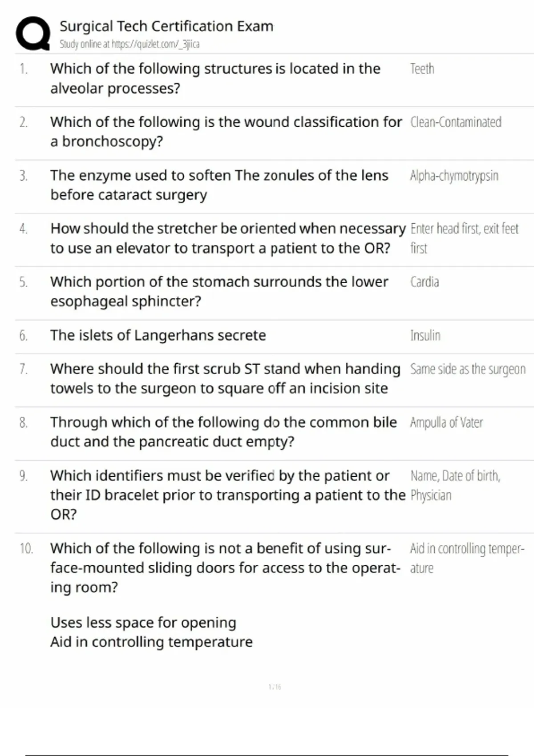Select the islets of Langerhans question

click(158, 335)
